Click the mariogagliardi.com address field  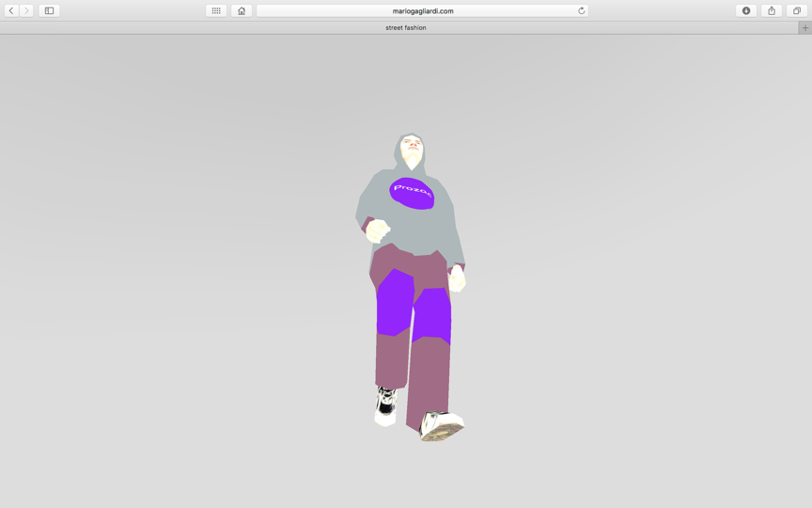pos(423,10)
